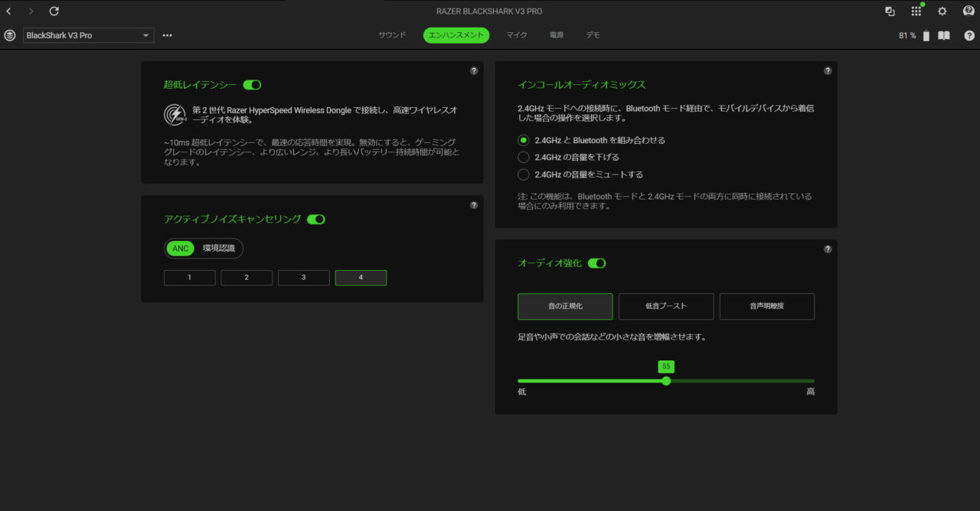Click the インコールオーディオミックス heading
980x511 pixels.
pyautogui.click(x=582, y=85)
